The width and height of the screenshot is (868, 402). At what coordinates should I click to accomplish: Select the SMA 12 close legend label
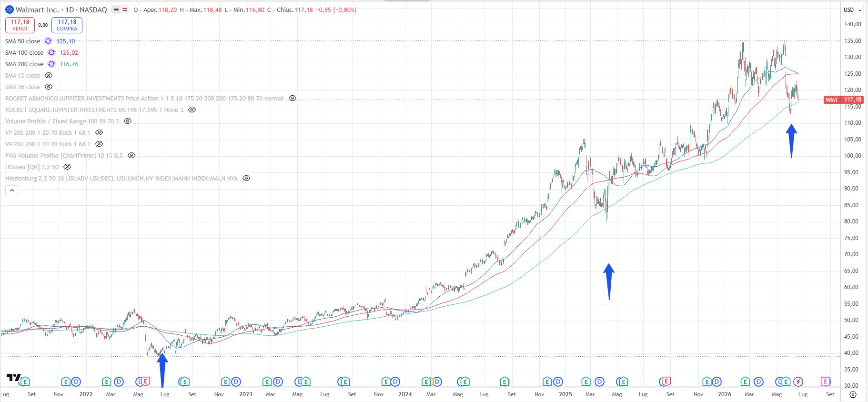tap(23, 75)
